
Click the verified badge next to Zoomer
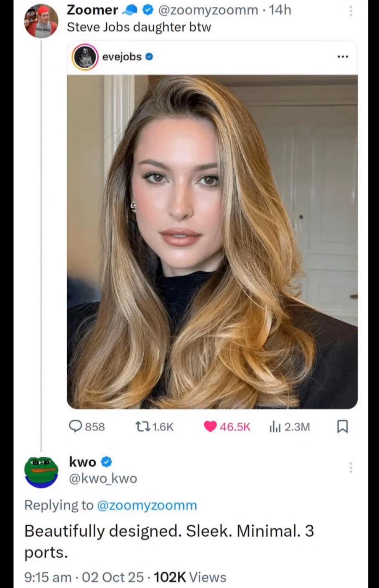coord(148,11)
